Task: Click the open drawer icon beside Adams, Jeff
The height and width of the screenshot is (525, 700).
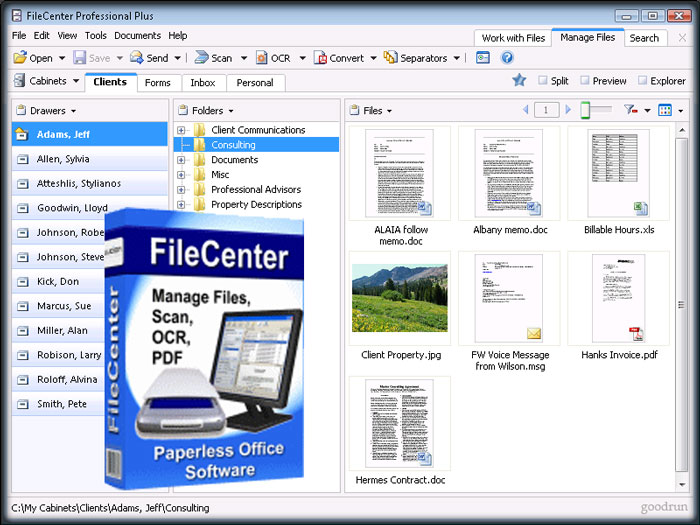Action: [x=22, y=134]
